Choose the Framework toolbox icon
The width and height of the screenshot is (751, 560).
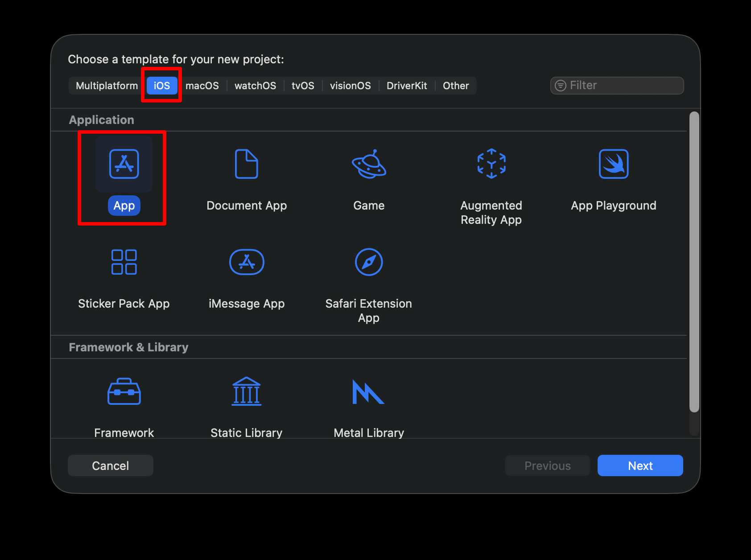pyautogui.click(x=124, y=391)
